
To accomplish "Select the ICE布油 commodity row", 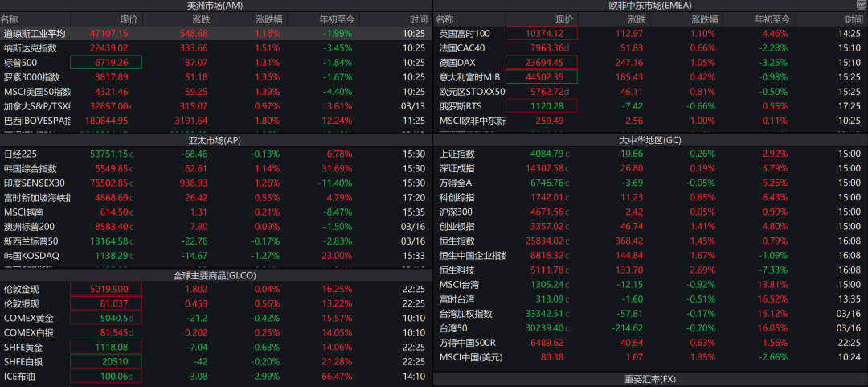I will pos(20,377).
